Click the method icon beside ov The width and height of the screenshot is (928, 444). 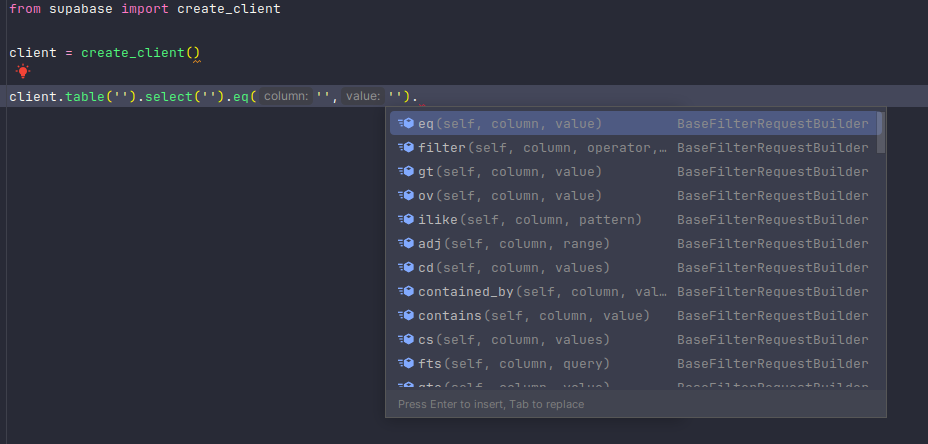click(405, 195)
